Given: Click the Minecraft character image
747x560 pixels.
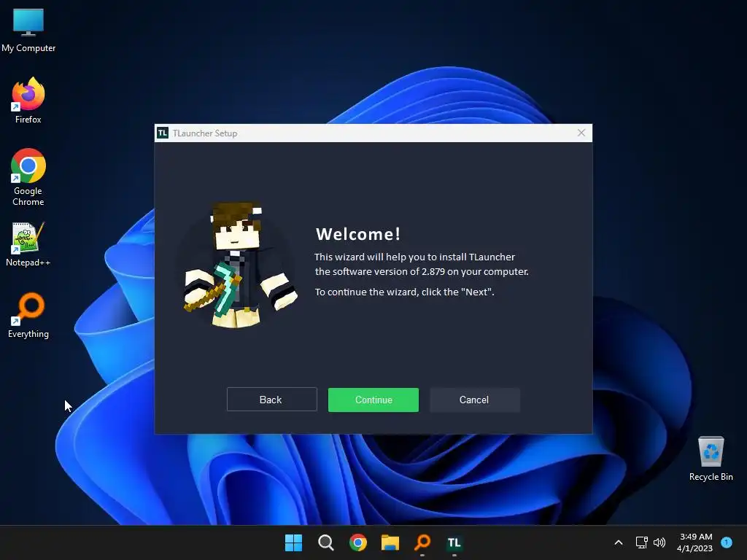Looking at the screenshot, I should pyautogui.click(x=240, y=265).
